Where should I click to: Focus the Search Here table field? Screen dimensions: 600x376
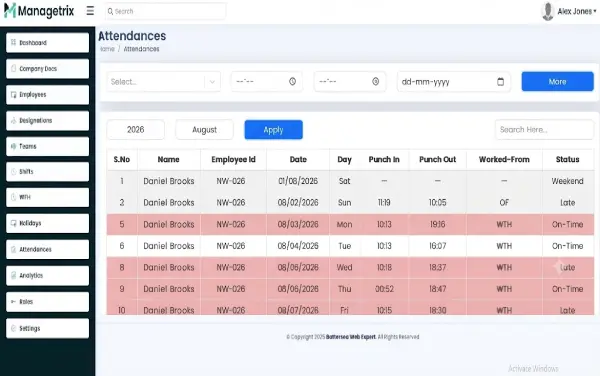544,130
